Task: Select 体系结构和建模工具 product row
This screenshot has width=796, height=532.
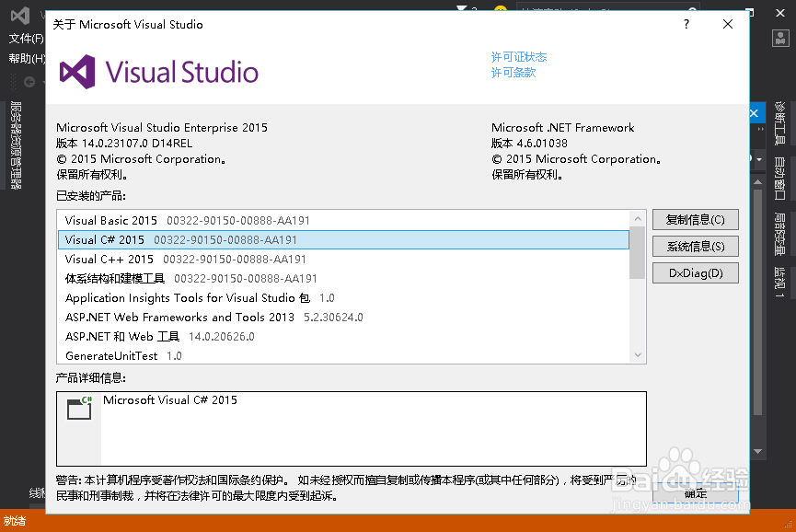Action: [x=343, y=278]
